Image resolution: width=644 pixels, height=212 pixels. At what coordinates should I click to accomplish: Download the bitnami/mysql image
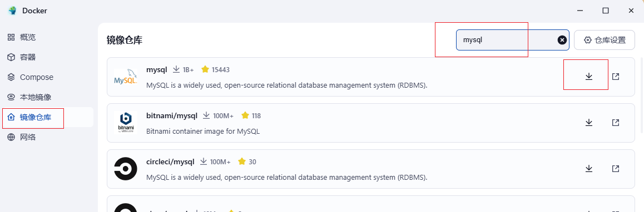click(588, 122)
